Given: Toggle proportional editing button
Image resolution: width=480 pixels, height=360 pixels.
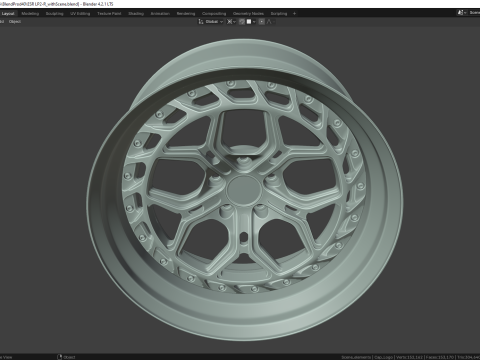Looking at the screenshot, I should click(x=262, y=22).
